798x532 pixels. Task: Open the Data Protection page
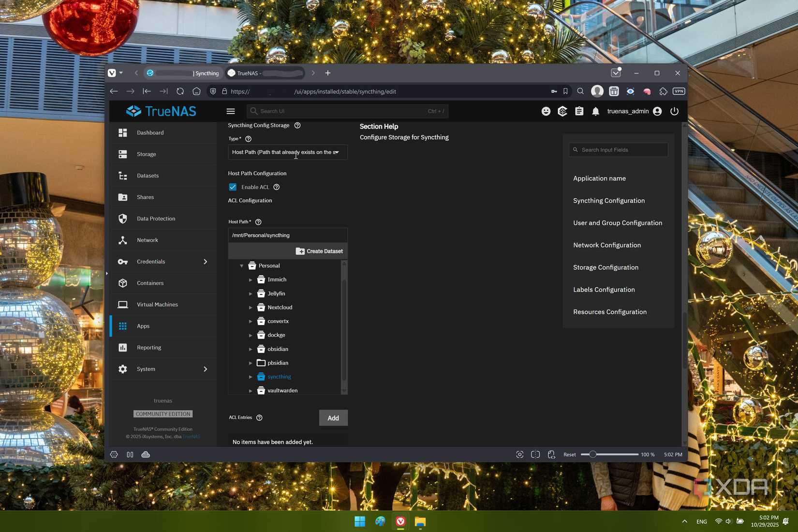tap(155, 218)
